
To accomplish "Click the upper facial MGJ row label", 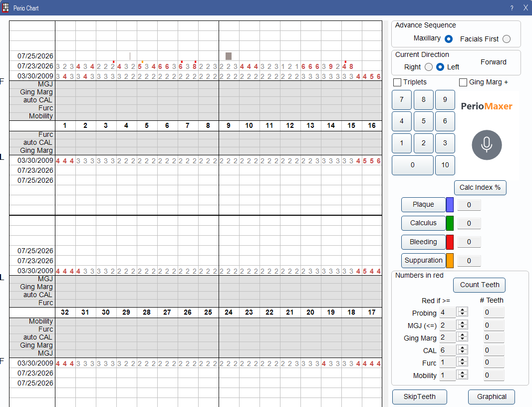I will point(45,84).
